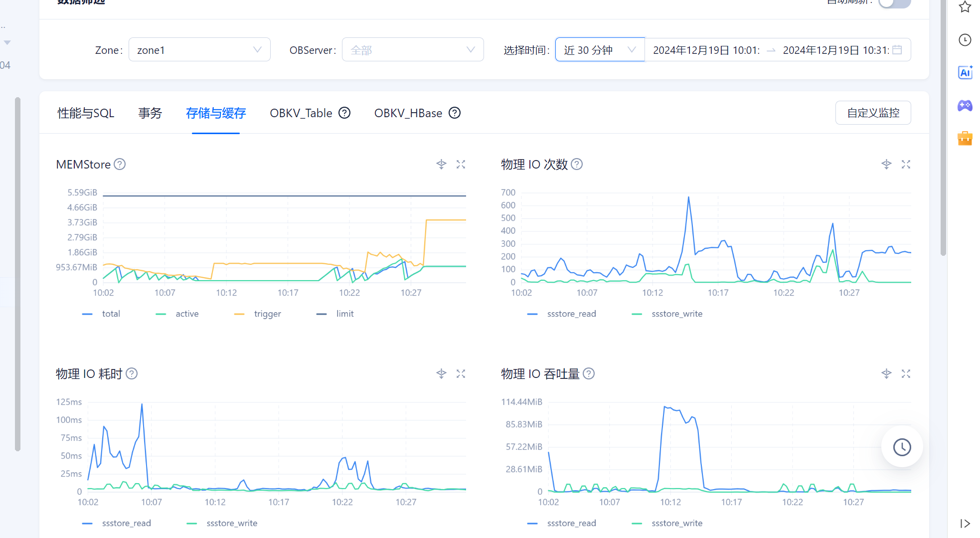Screen dimensions: 980x538
Task: Click the game controller icon
Action: (965, 106)
